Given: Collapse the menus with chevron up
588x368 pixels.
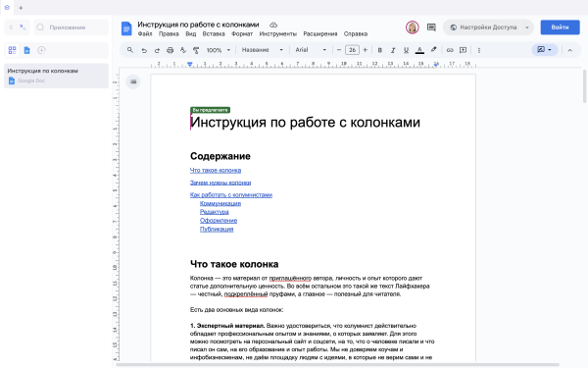Looking at the screenshot, I should (x=570, y=50).
